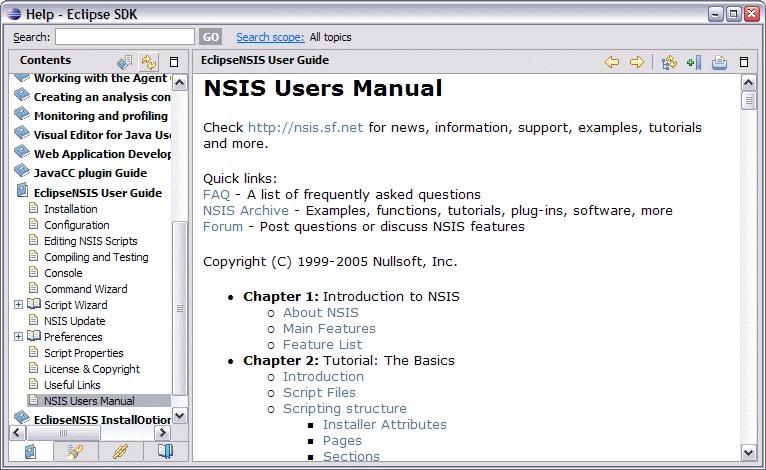Switch to the Search Results tab
This screenshot has width=766, height=470.
click(75, 451)
